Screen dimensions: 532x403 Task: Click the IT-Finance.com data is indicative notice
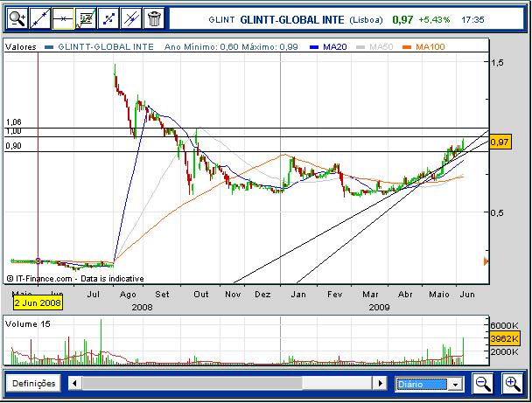tap(75, 279)
